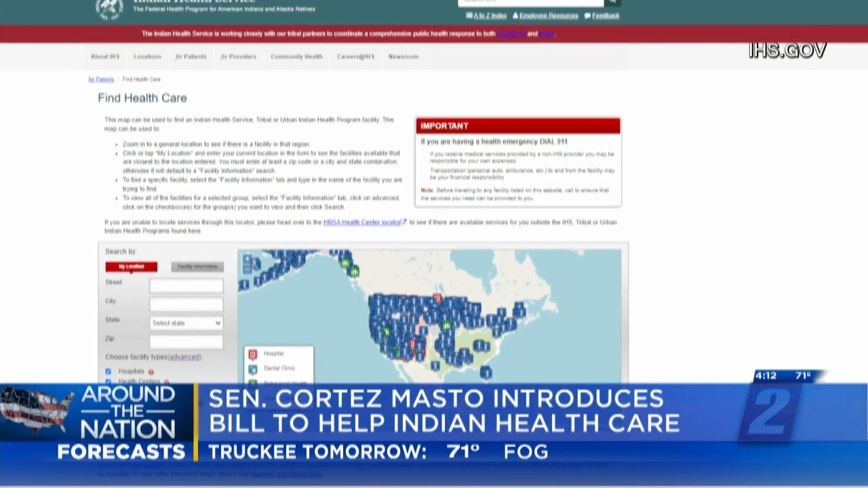Click the Employee Resources person icon
This screenshot has height=488, width=868.
(x=515, y=16)
